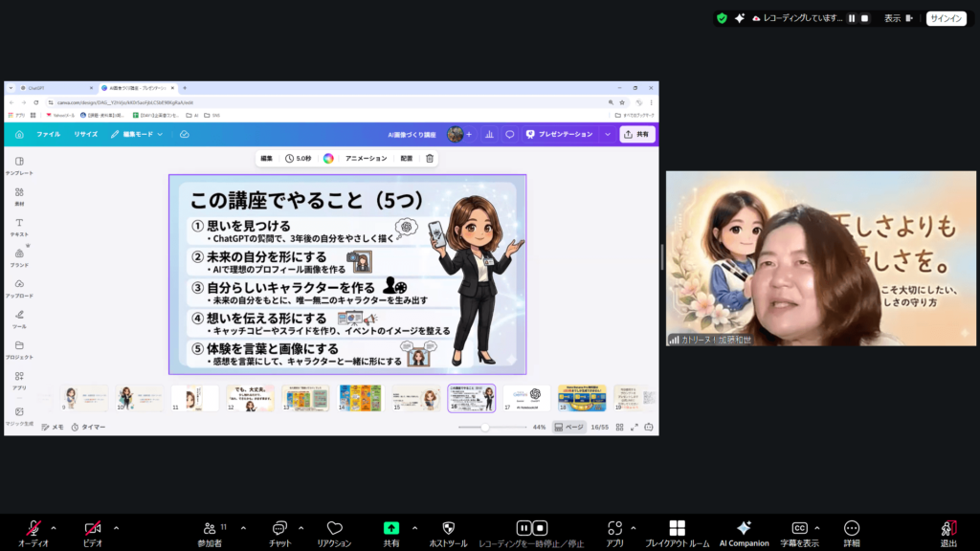Unmute the microphone with オーディオ button

33,528
